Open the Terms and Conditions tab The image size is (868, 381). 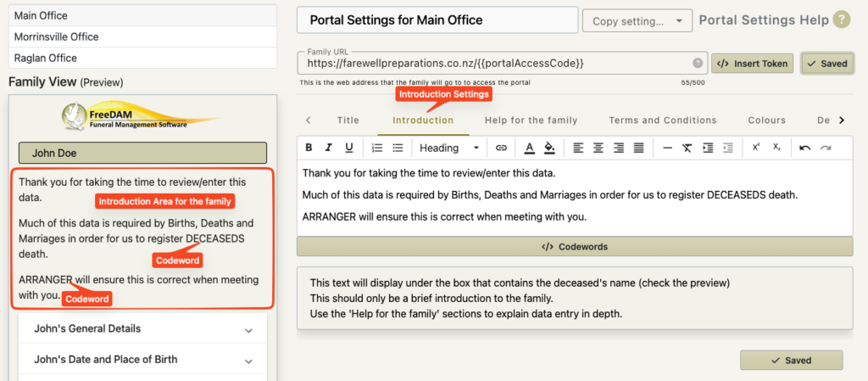click(x=663, y=120)
